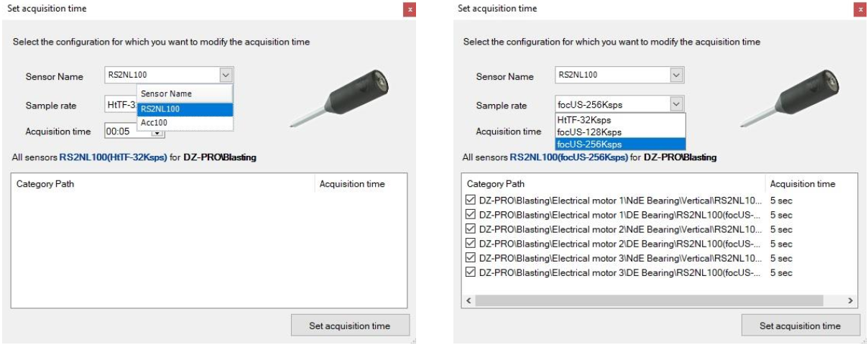Close the left Set acquisition time dialog
The width and height of the screenshot is (868, 345).
(x=410, y=9)
